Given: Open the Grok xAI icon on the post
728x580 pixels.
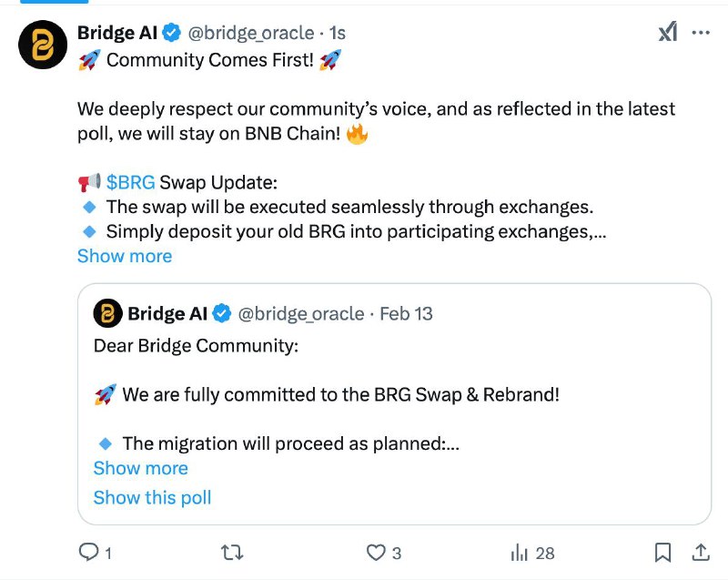Looking at the screenshot, I should click(x=668, y=33).
